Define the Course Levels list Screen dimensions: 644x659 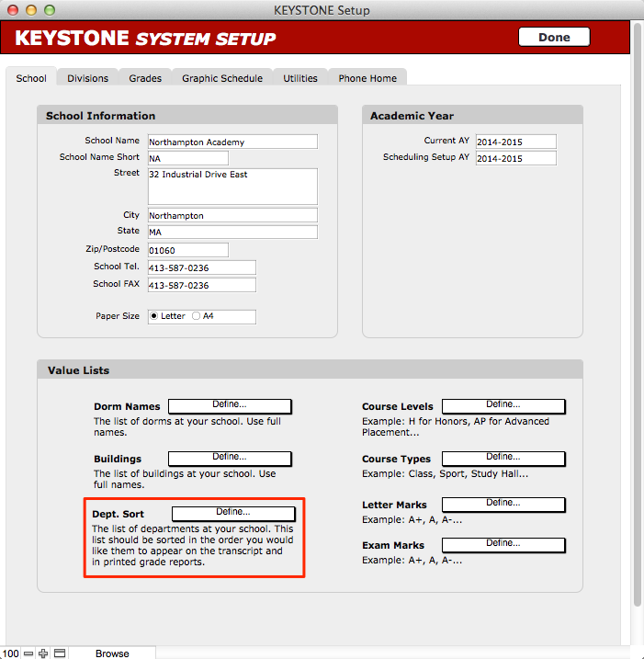point(503,406)
